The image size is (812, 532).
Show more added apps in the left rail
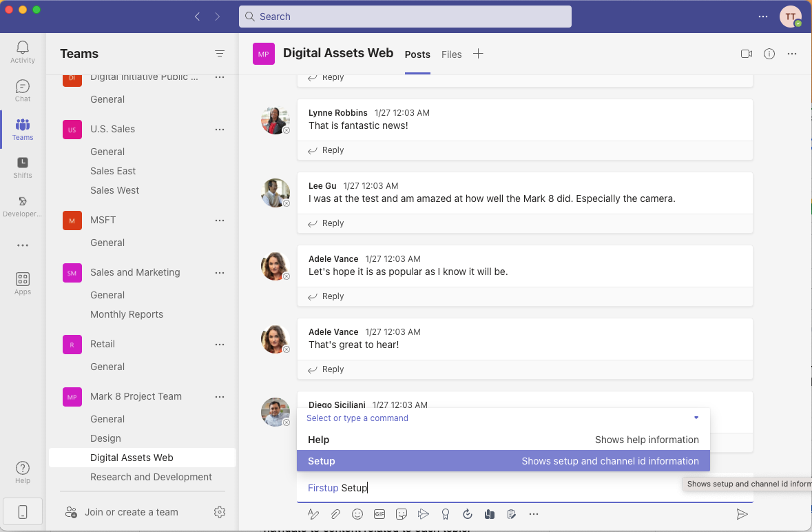(x=22, y=245)
